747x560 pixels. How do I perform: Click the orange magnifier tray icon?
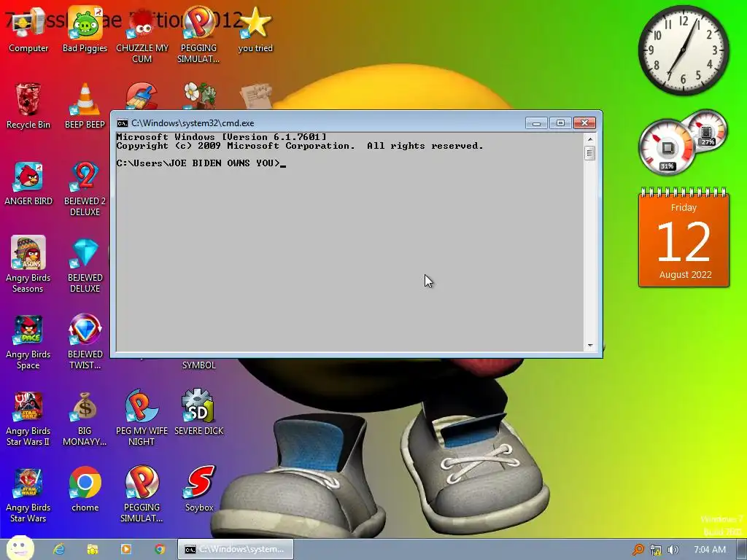tap(638, 550)
